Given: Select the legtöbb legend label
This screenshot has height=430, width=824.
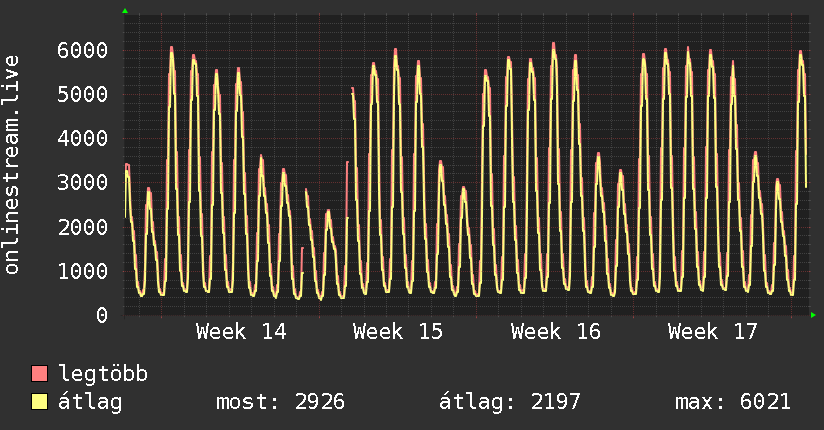Looking at the screenshot, I should point(103,373).
